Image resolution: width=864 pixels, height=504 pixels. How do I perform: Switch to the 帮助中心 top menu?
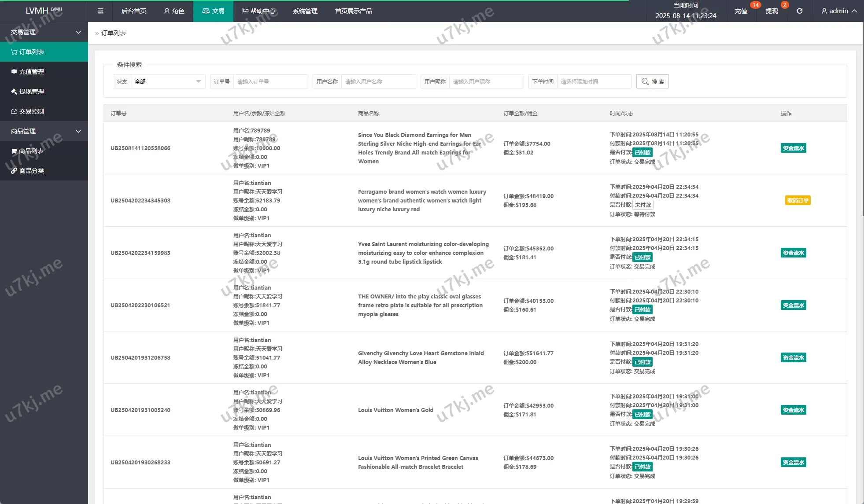pyautogui.click(x=258, y=11)
